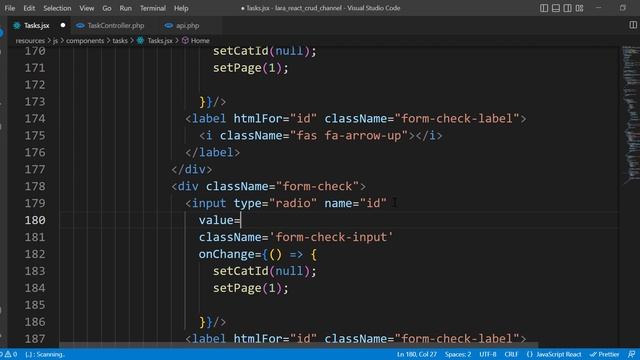Click </label> closing tag on line 176
The height and width of the screenshot is (360, 640).
pos(212,153)
